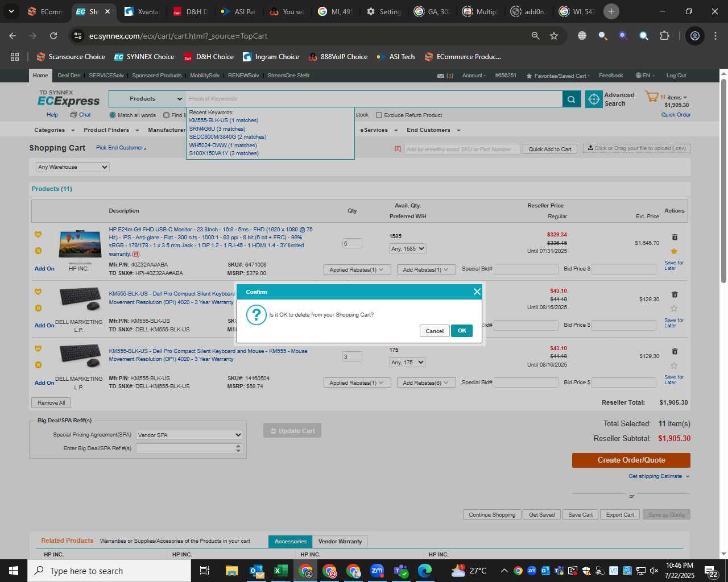Open the Quick Order link
Viewport: 728px width, 582px height.
(676, 115)
